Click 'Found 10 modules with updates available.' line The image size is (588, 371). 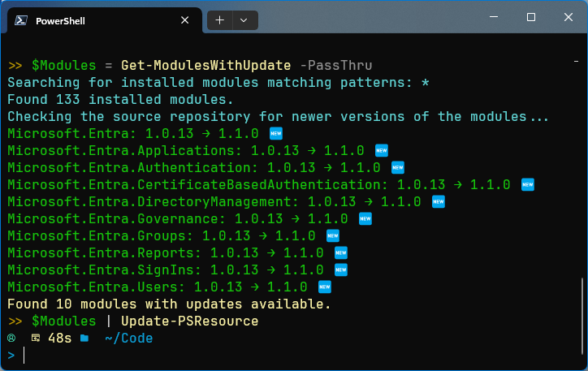169,304
